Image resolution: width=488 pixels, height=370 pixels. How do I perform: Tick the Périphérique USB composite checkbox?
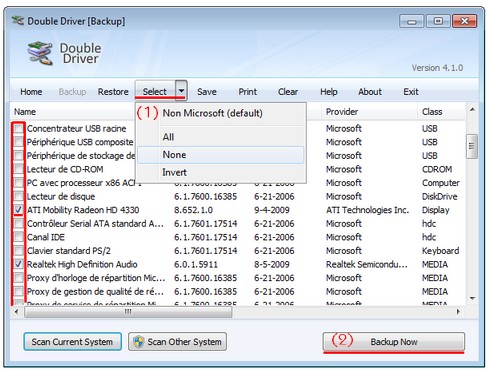(19, 142)
